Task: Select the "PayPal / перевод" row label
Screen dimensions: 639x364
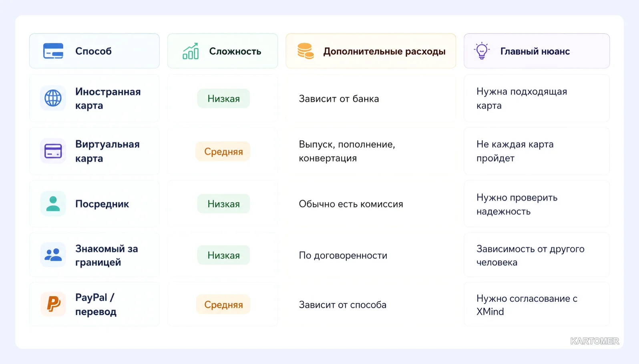Action: 96,304
